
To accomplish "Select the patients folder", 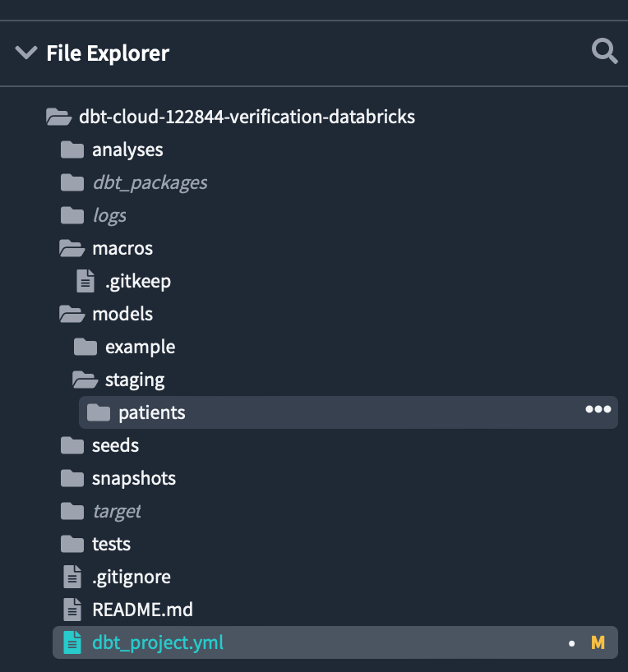I will (151, 412).
